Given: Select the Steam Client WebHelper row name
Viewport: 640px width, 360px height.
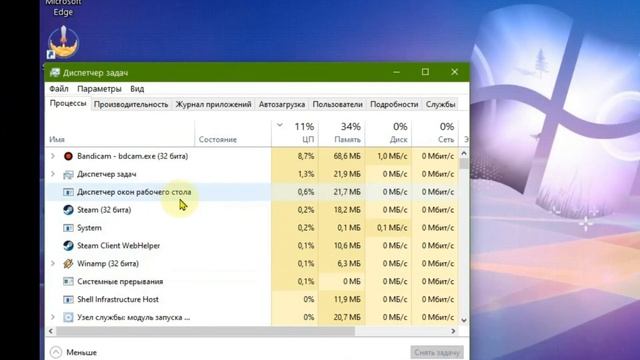Looking at the screenshot, I should click(x=118, y=246).
